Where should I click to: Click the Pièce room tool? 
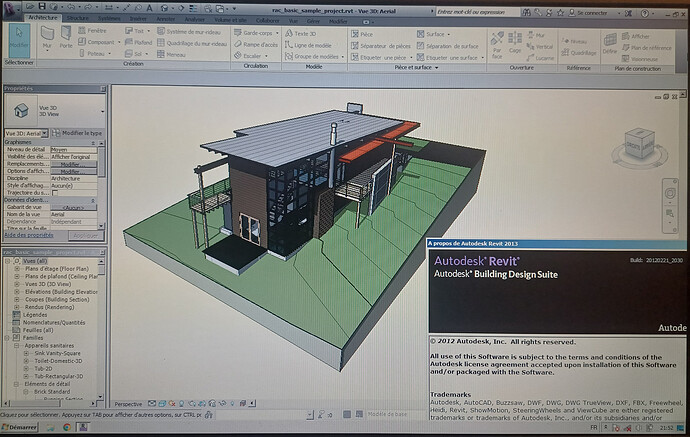coord(362,34)
